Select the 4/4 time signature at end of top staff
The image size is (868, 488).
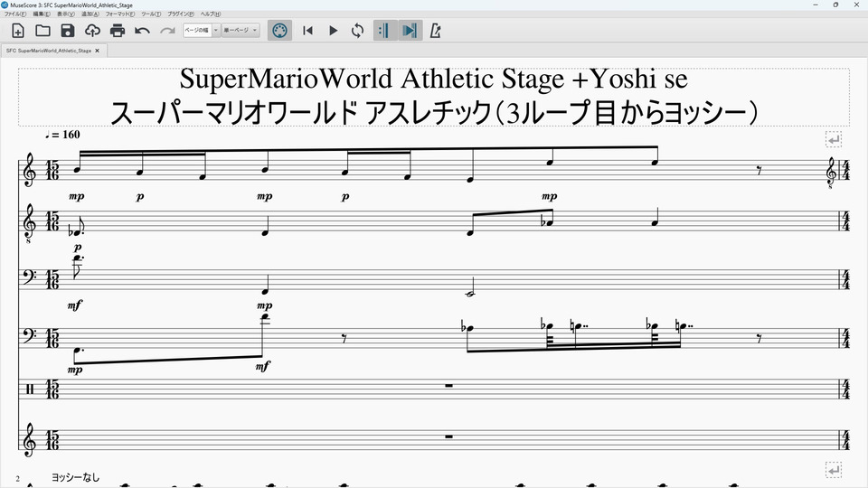click(x=845, y=171)
